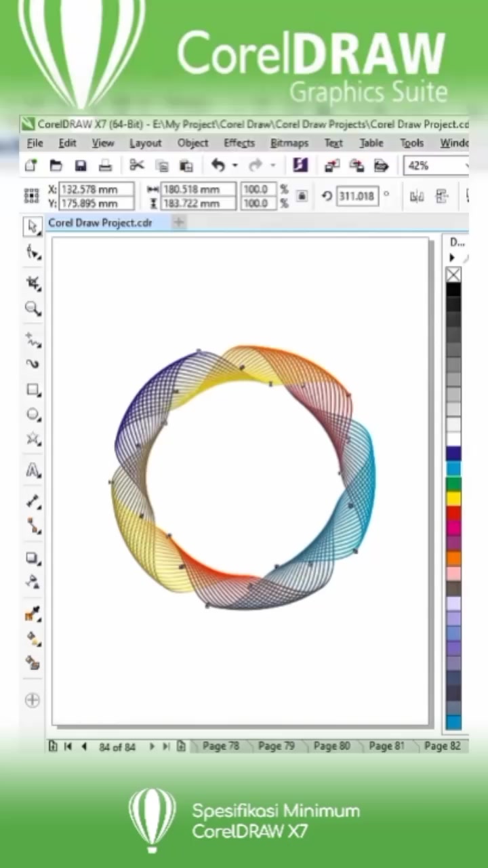This screenshot has height=868, width=488.
Task: Pick the red swatch in the color palette
Action: coord(453,513)
